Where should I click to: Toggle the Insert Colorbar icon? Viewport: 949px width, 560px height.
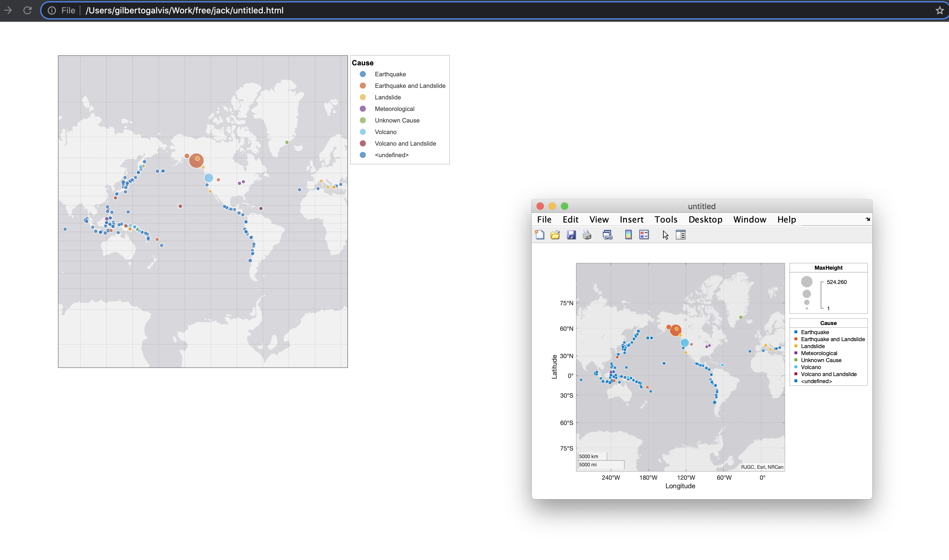pyautogui.click(x=628, y=235)
